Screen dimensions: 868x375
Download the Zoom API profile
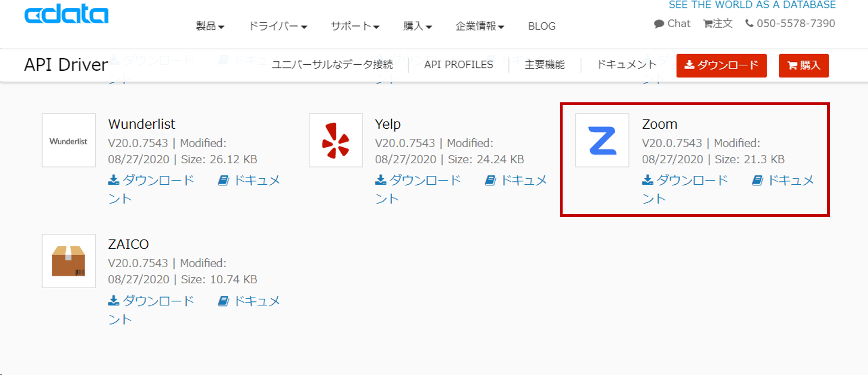click(685, 180)
